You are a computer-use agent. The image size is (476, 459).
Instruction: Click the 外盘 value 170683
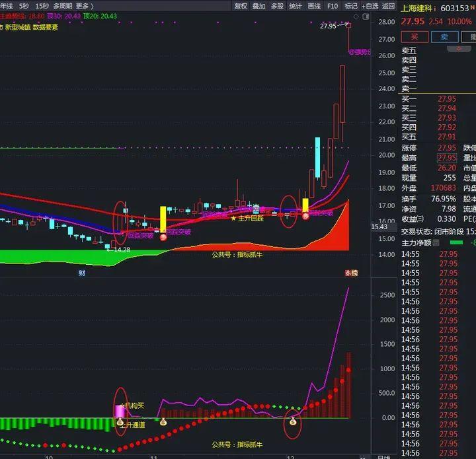444,188
